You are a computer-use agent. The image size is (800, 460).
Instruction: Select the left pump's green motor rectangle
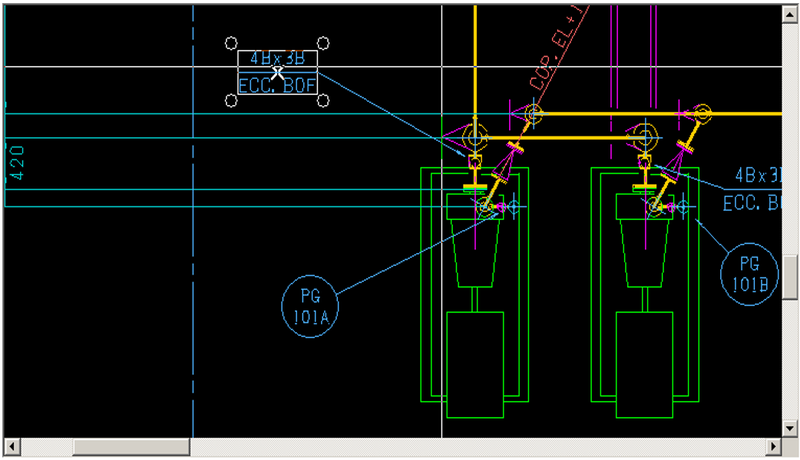tap(474, 364)
